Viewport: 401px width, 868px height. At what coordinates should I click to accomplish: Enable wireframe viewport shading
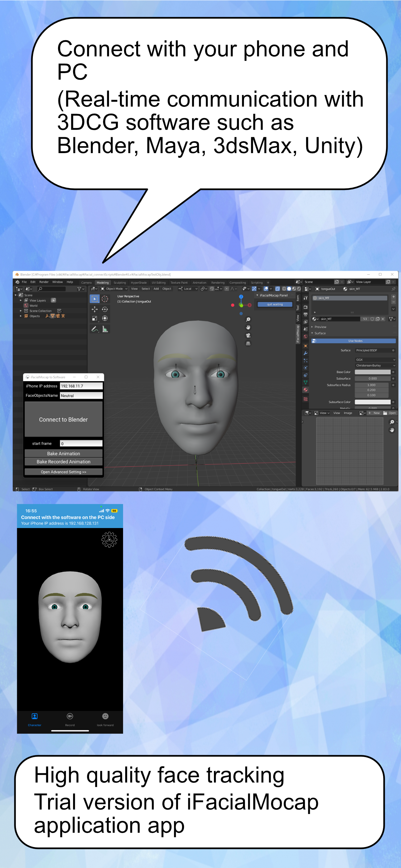pos(284,289)
